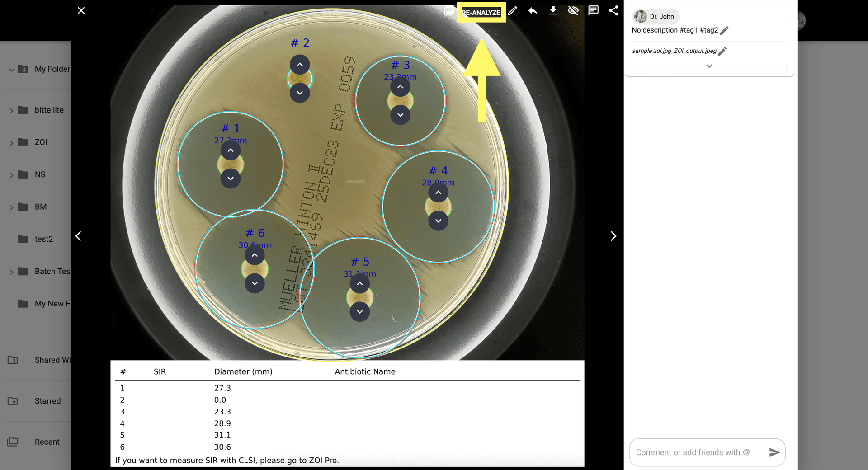Viewport: 868px width, 470px height.
Task: Click the reply arrow icon
Action: point(533,11)
